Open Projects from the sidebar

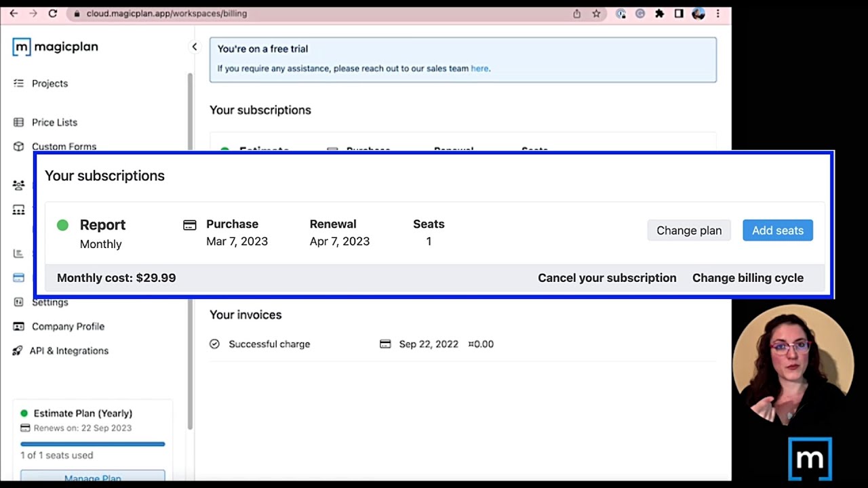(50, 83)
